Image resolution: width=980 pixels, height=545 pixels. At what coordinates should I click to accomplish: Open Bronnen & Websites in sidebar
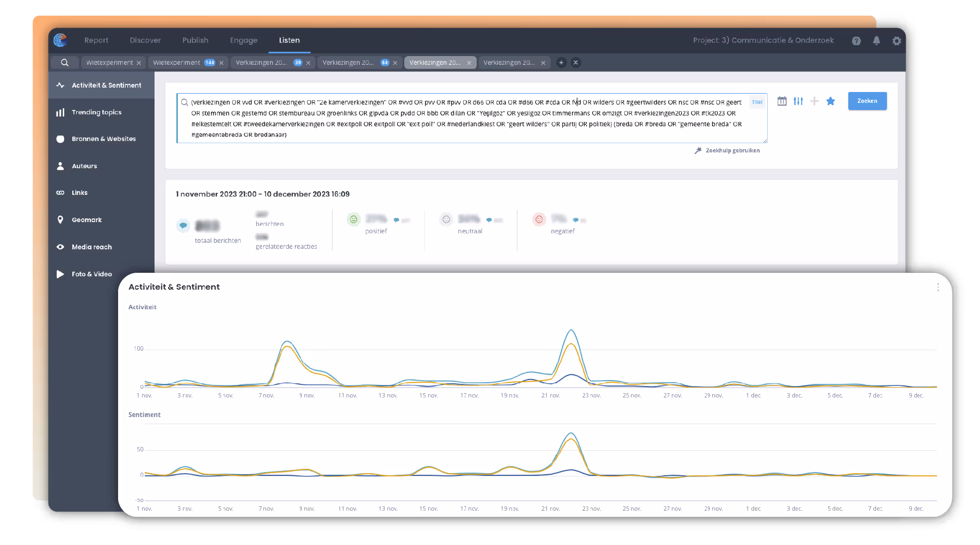pyautogui.click(x=101, y=139)
